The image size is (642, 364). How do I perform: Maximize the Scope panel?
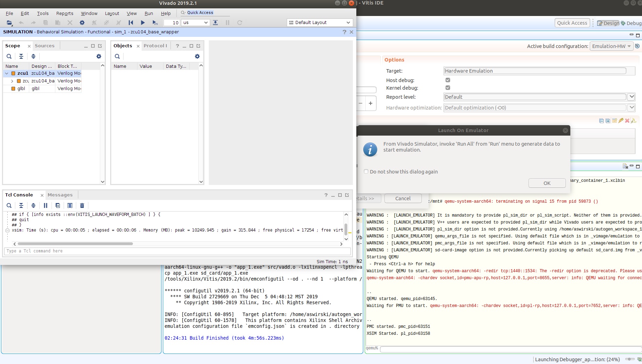[93, 46]
